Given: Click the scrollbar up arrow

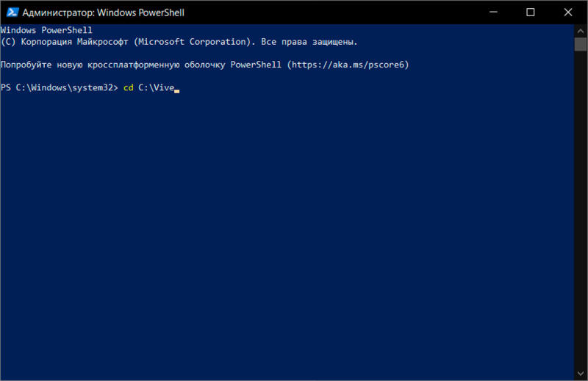Looking at the screenshot, I should point(581,31).
